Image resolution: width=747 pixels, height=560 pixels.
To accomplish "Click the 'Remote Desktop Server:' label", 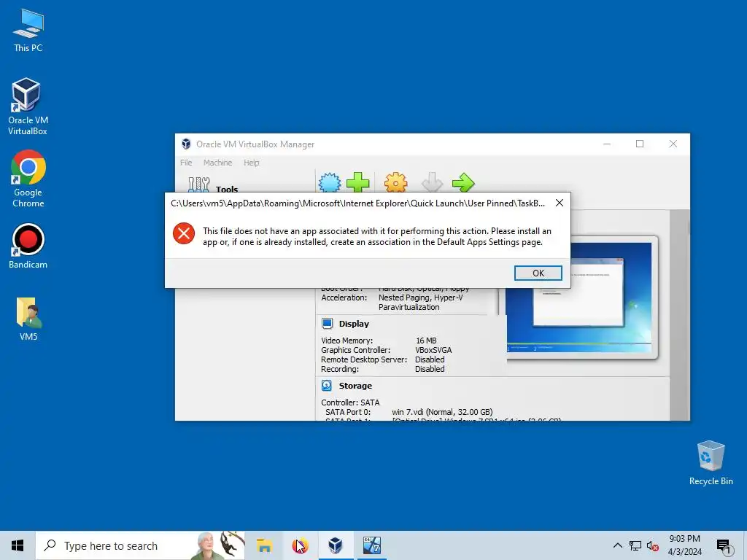I will coord(364,359).
